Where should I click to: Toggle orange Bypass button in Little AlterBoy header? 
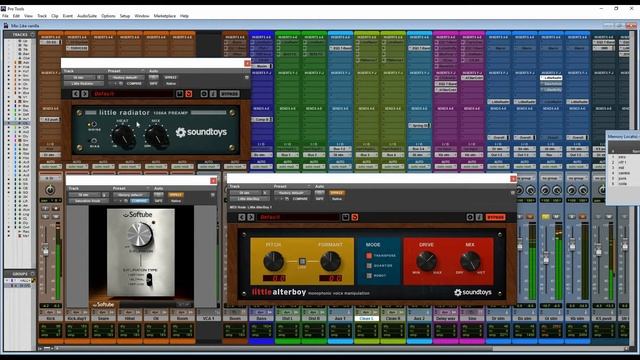[x=337, y=193]
